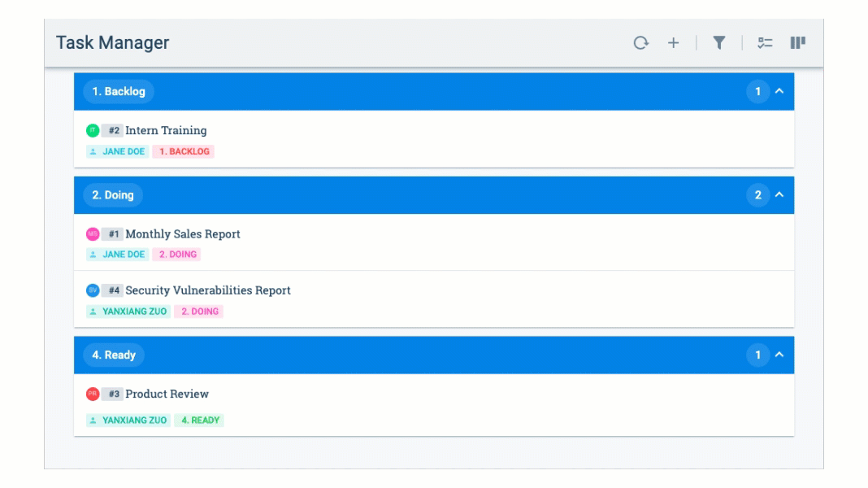This screenshot has width=868, height=488.
Task: Click the #4 task ID badge
Action: pyautogui.click(x=112, y=290)
